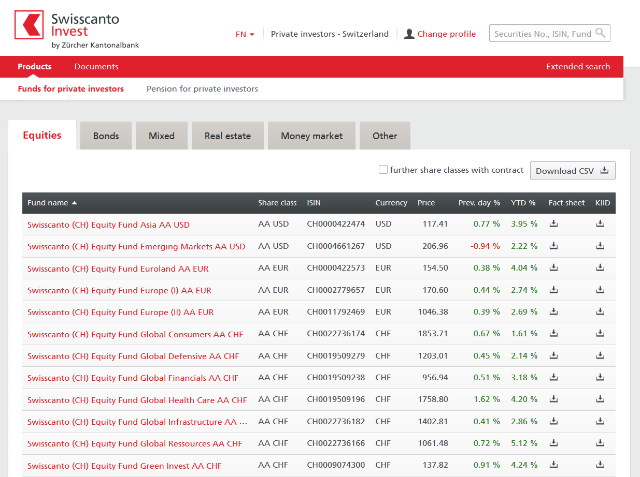The width and height of the screenshot is (640, 477).
Task: Download fact sheet for Global Health Care fund
Action: (x=553, y=399)
